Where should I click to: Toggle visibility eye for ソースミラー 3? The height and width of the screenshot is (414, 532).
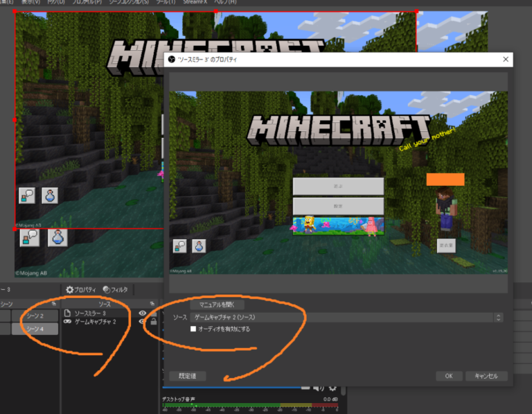click(x=142, y=313)
